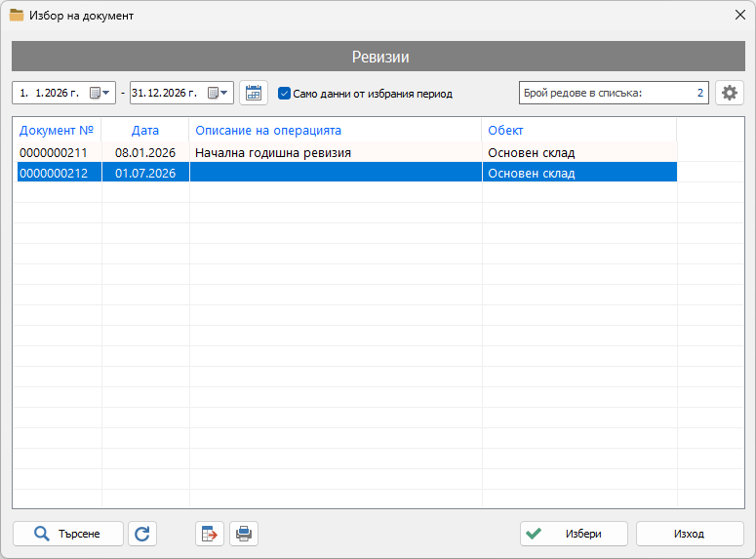This screenshot has height=559, width=756.
Task: Close the 'Избор на документ' window
Action: pyautogui.click(x=740, y=15)
